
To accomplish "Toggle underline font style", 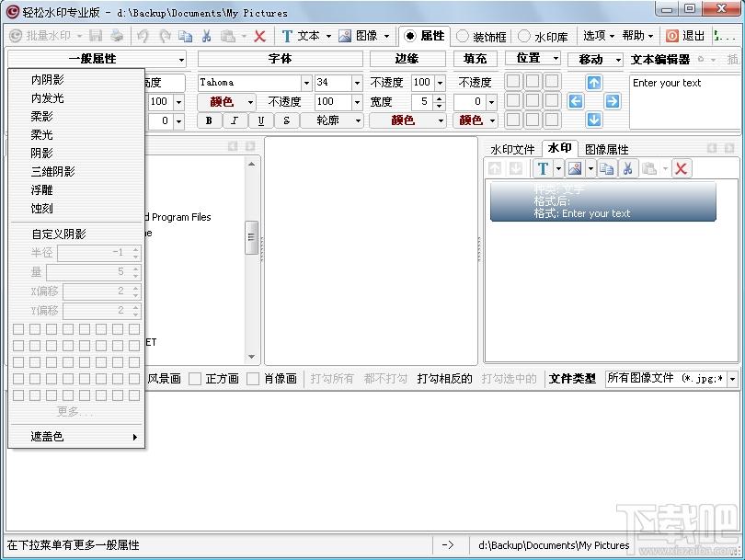I will click(x=261, y=120).
